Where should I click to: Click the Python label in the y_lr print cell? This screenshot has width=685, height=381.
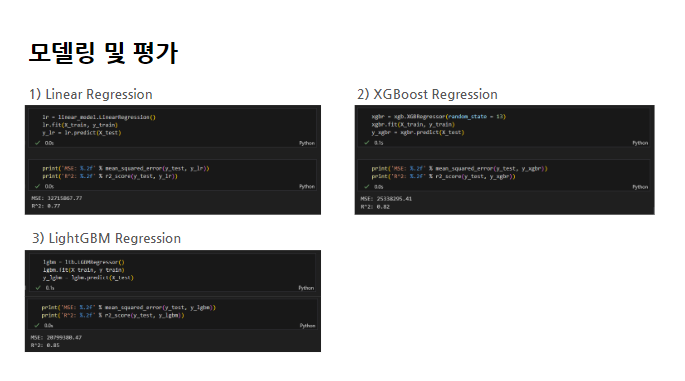[x=307, y=186]
